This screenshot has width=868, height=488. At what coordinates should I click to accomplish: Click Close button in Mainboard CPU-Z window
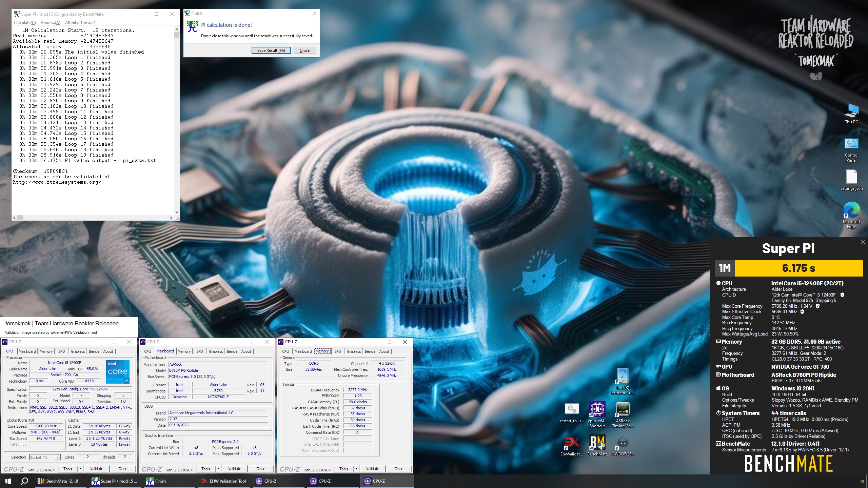[x=261, y=469]
